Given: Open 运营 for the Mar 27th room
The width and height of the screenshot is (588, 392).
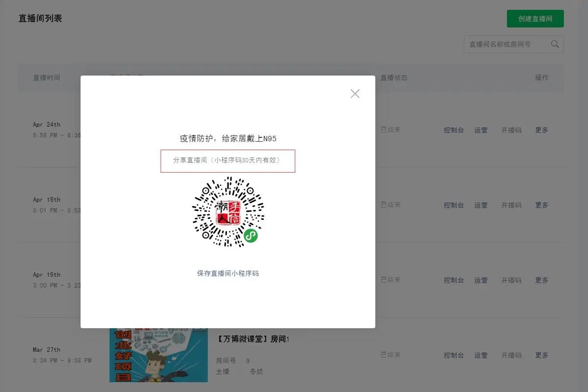Looking at the screenshot, I should (481, 355).
